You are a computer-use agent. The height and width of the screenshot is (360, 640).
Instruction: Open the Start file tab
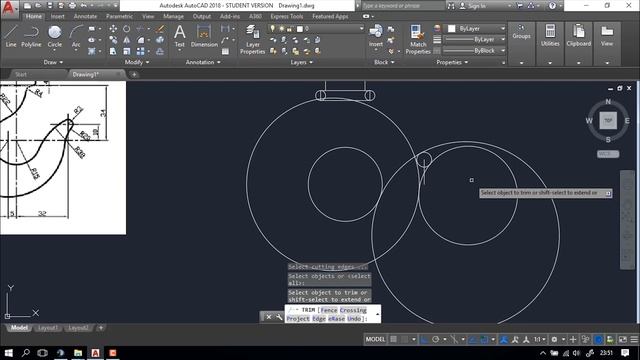coord(21,74)
